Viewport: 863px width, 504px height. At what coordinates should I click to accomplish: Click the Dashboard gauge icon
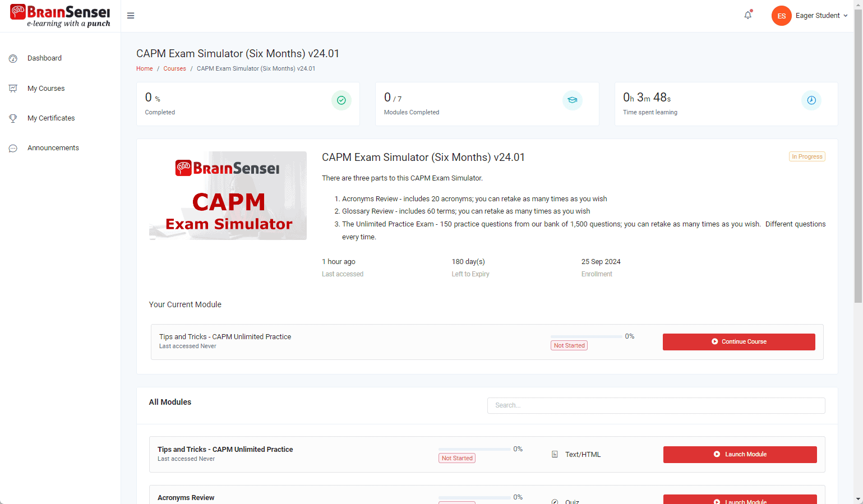[13, 58]
